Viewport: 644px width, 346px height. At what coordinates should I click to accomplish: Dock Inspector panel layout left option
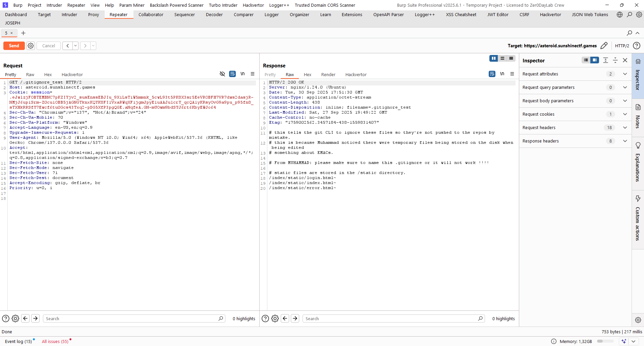(586, 60)
